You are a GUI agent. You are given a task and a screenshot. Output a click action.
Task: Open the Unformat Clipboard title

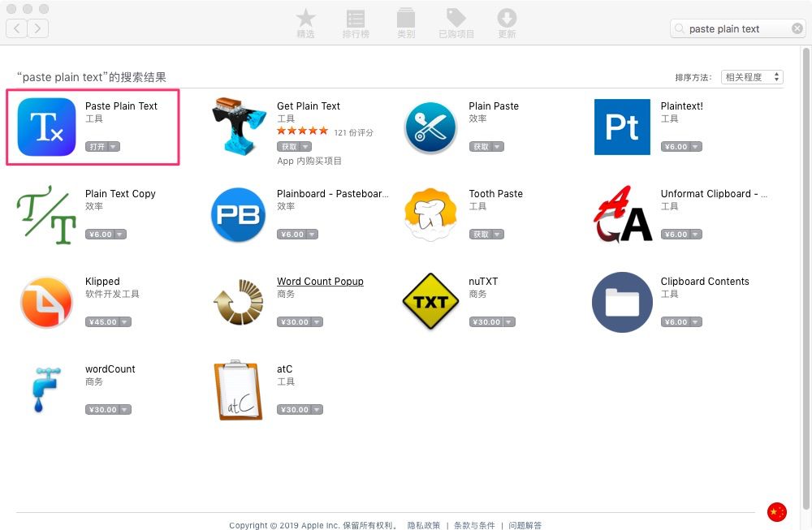[x=714, y=193]
